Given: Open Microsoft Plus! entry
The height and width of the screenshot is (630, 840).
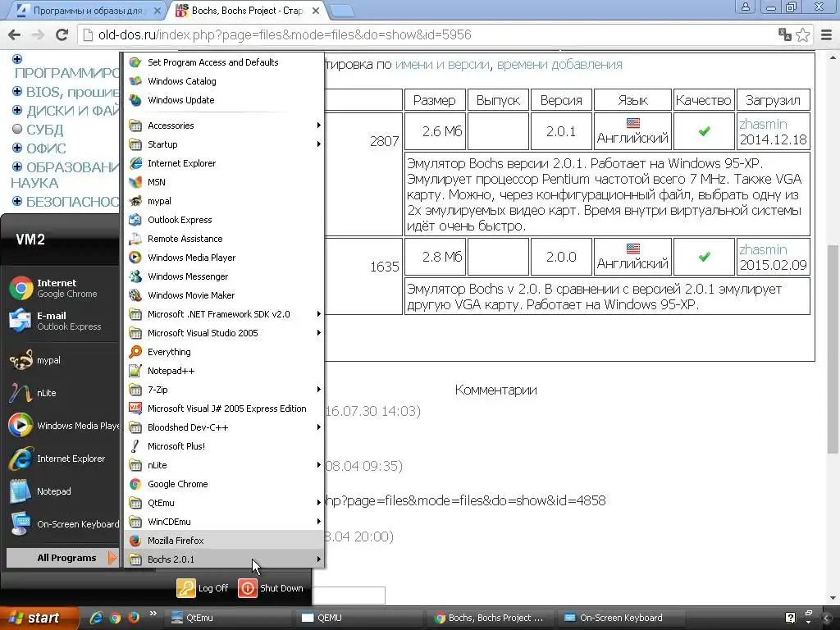Looking at the screenshot, I should (x=224, y=446).
